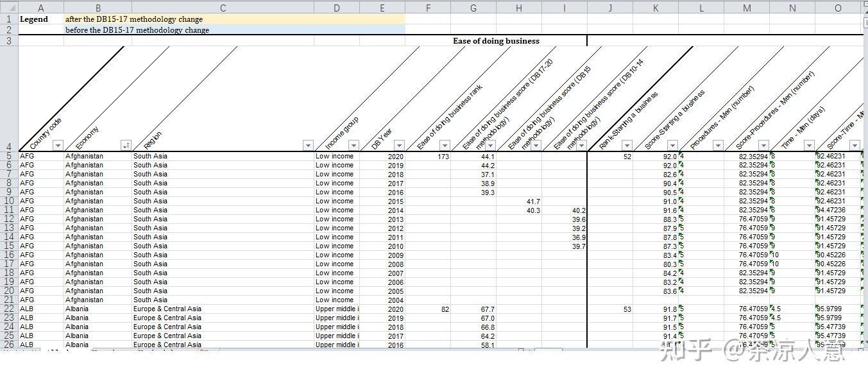This screenshot has height=385, width=868.
Task: Select the blue legend cell before methodology change
Action: (235, 30)
